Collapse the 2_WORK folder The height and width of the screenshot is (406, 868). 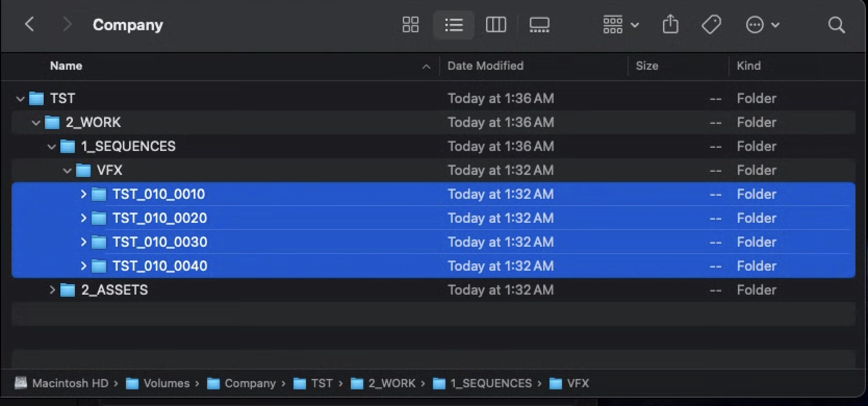click(x=36, y=122)
